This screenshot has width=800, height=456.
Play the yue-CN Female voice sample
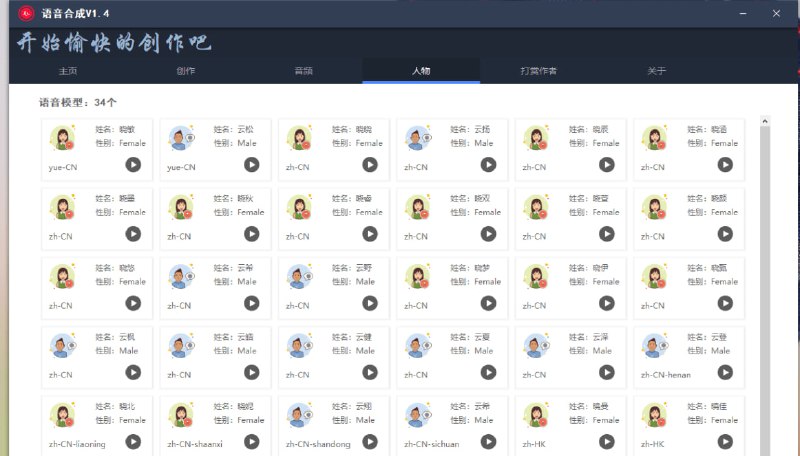[x=133, y=165]
